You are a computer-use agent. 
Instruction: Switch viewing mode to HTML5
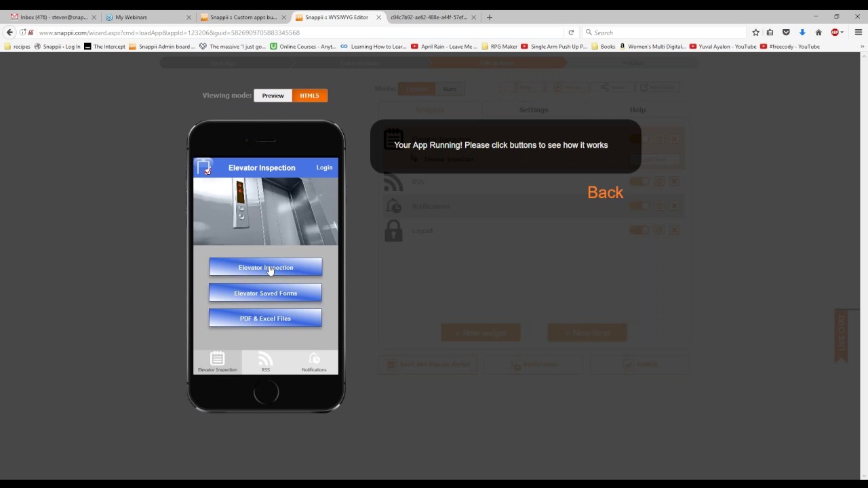(310, 96)
